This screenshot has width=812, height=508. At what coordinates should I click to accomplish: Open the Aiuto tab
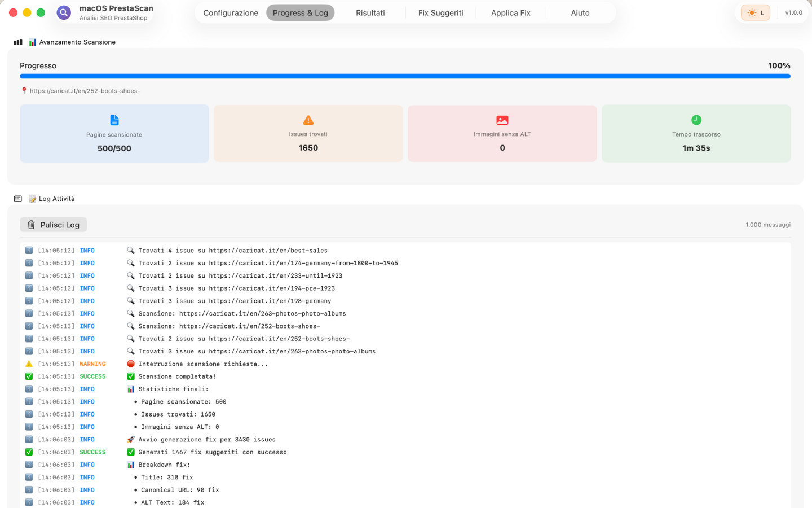click(580, 12)
